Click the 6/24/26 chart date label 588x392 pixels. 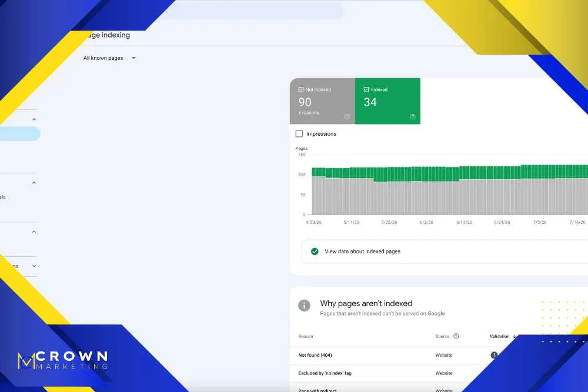tap(502, 223)
